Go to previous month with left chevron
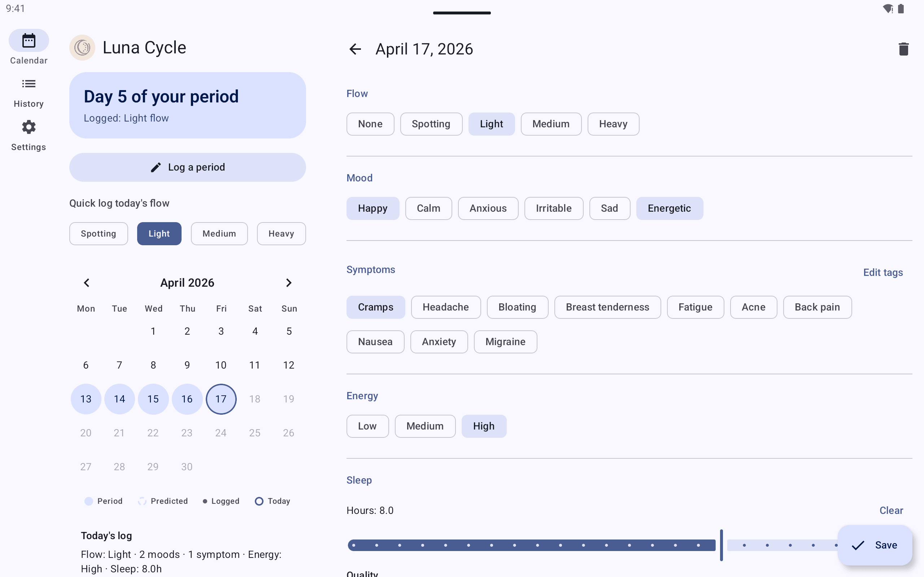The height and width of the screenshot is (577, 924). point(86,282)
